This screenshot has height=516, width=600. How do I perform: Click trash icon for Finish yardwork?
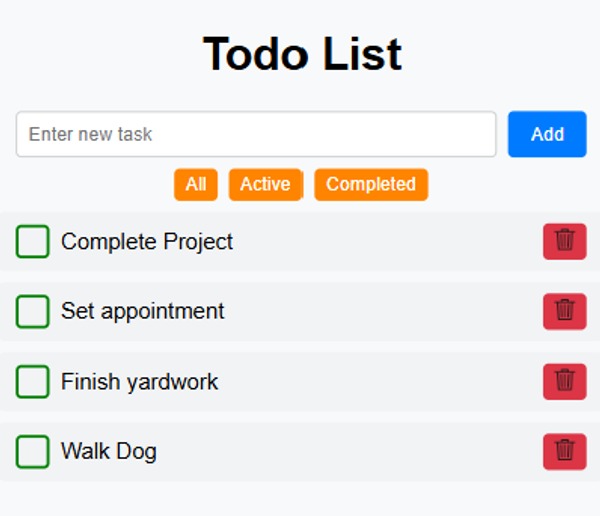[564, 381]
